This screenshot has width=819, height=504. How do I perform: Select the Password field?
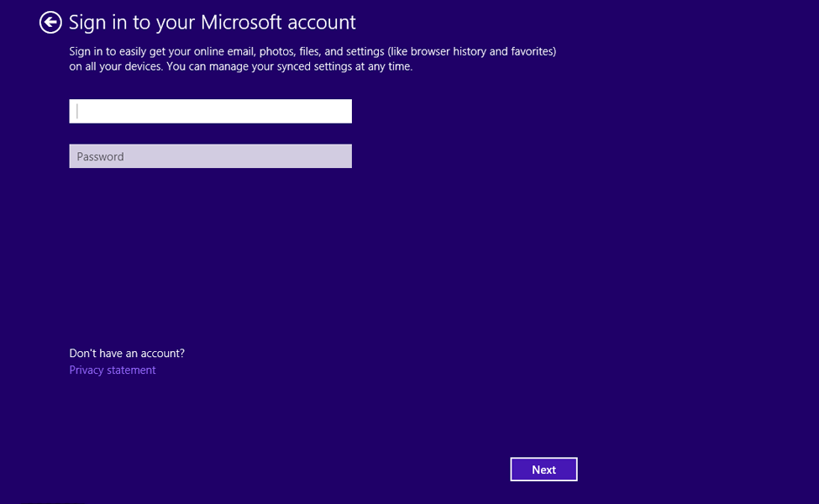click(x=211, y=156)
